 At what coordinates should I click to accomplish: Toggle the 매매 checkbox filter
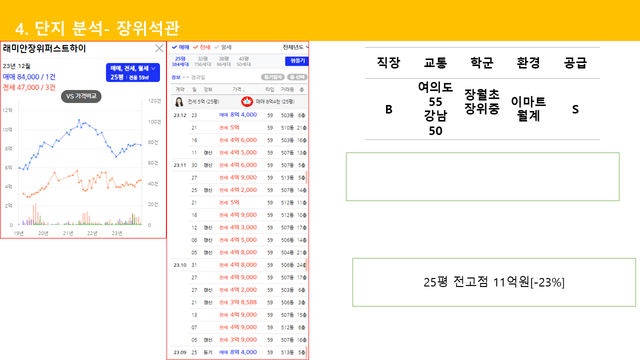[180, 47]
